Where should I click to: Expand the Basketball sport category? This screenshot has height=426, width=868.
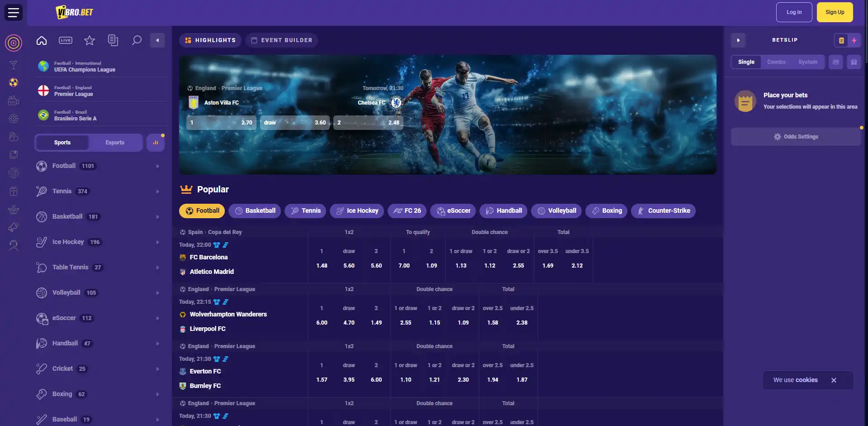[99, 217]
